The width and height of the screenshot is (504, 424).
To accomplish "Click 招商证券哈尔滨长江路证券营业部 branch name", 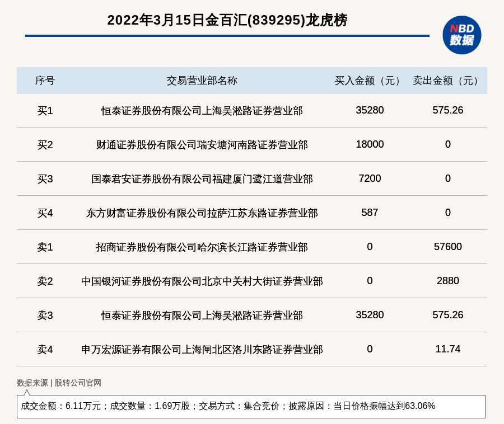I will (x=202, y=247).
